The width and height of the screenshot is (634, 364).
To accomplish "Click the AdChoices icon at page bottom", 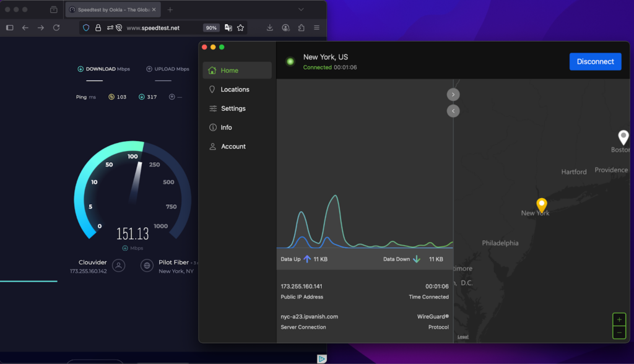I will [x=321, y=359].
